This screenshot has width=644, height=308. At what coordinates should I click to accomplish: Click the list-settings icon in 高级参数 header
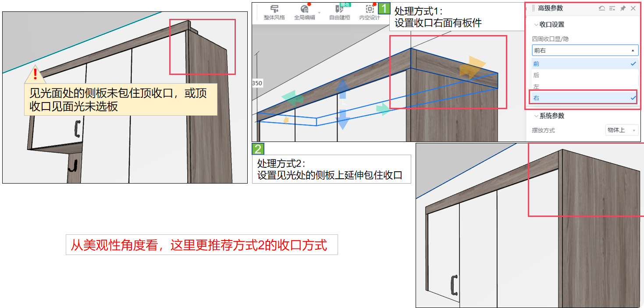pos(612,8)
